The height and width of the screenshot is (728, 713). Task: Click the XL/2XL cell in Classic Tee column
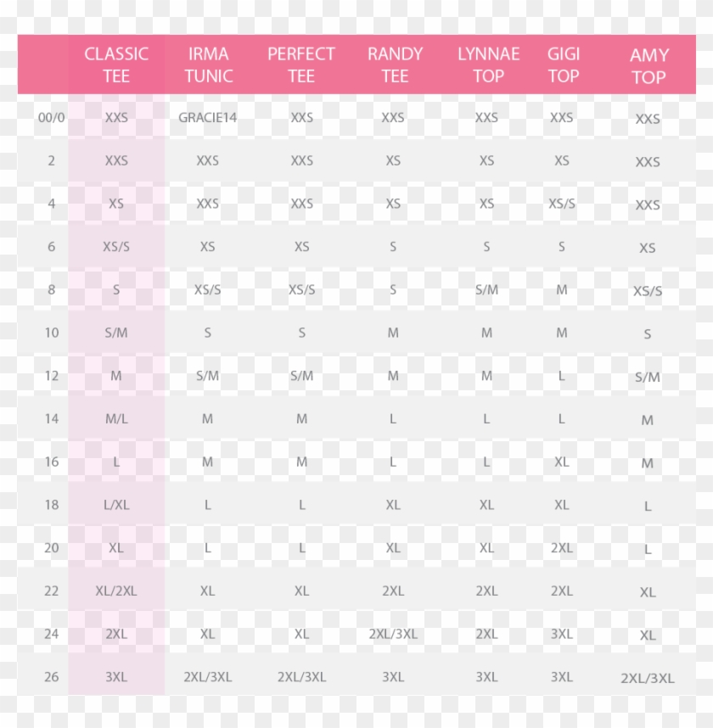[116, 591]
